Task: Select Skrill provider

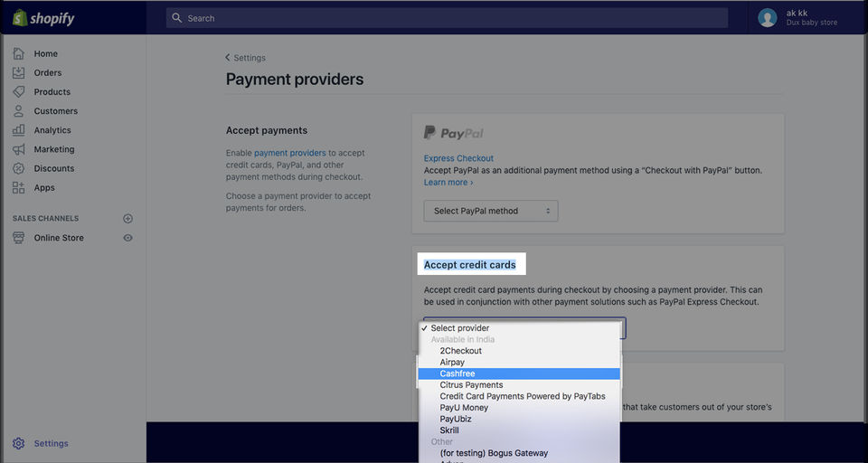Action: point(519,430)
